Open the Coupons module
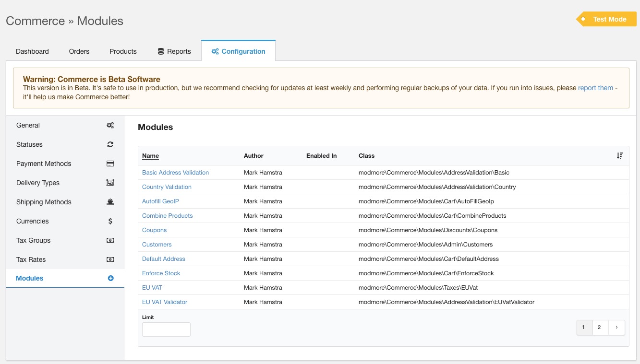 tap(154, 230)
